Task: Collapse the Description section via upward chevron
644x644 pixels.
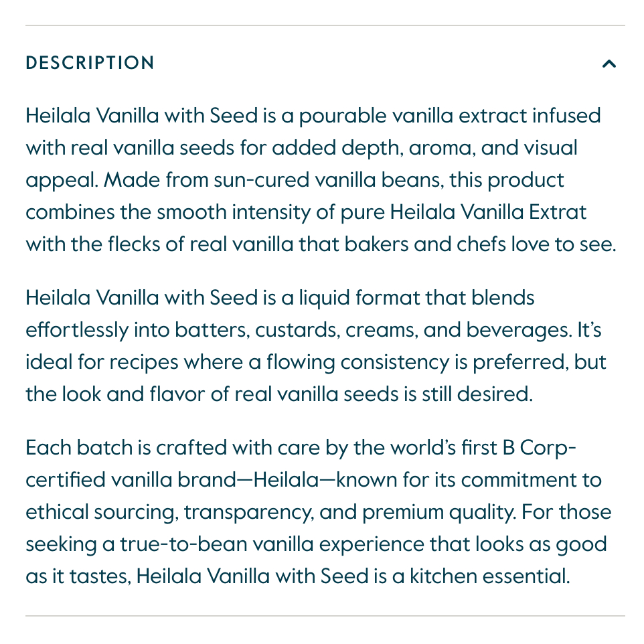Action: 609,63
